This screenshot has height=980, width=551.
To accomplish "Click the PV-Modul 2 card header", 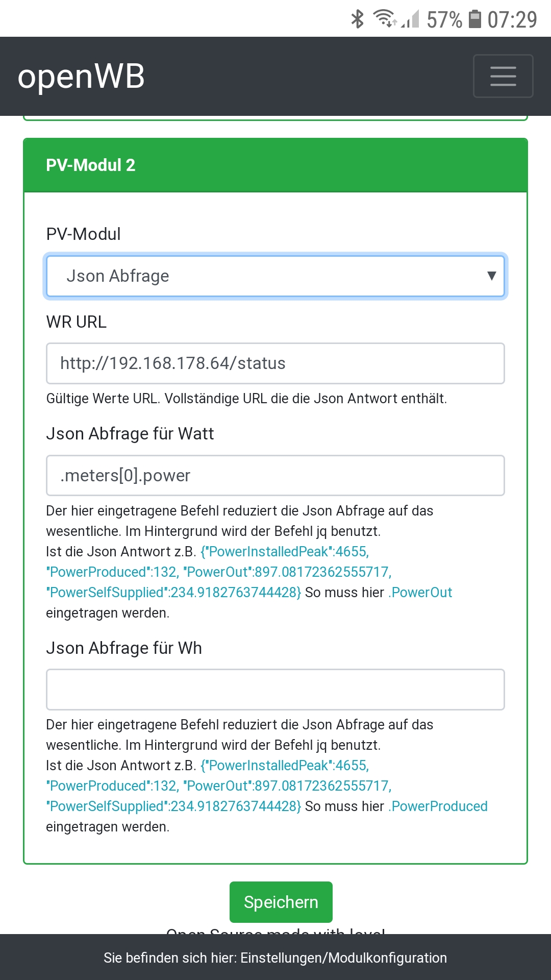I will pos(275,165).
